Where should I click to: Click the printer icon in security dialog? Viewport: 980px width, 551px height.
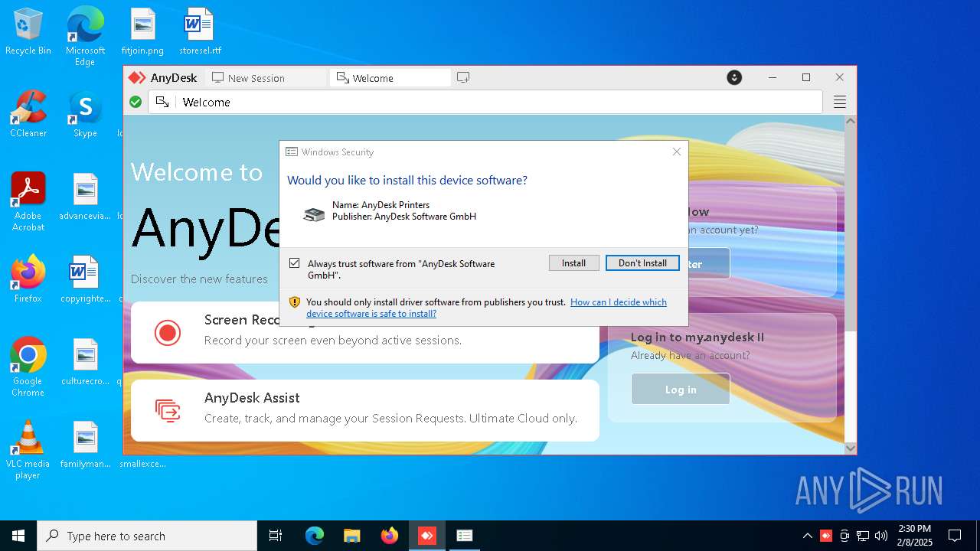coord(314,215)
